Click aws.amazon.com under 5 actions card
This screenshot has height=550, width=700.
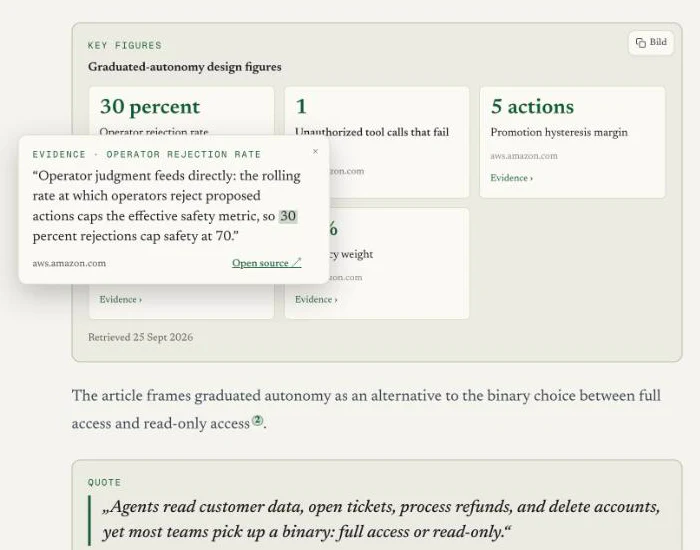point(524,156)
